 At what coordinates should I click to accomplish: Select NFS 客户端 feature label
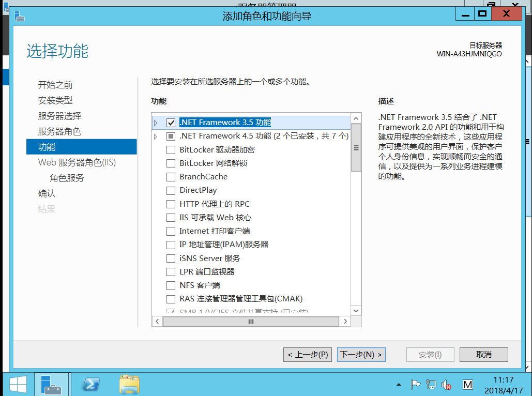tap(200, 285)
